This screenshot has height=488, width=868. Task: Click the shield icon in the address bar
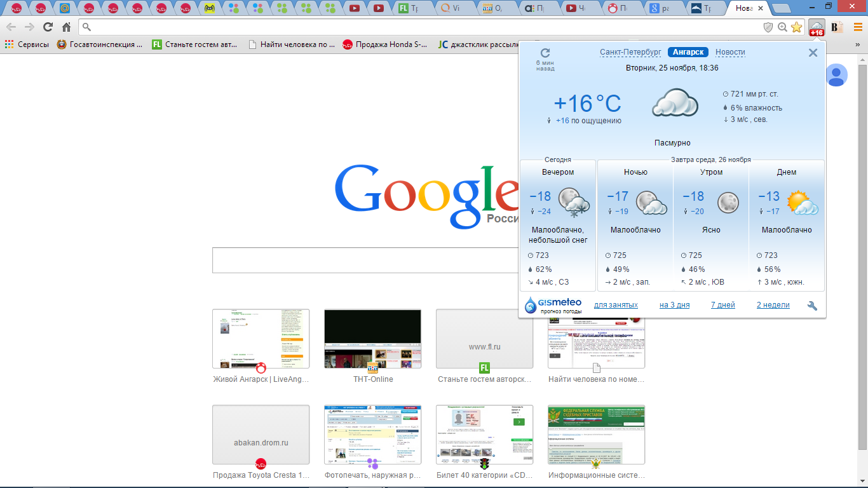click(x=768, y=27)
